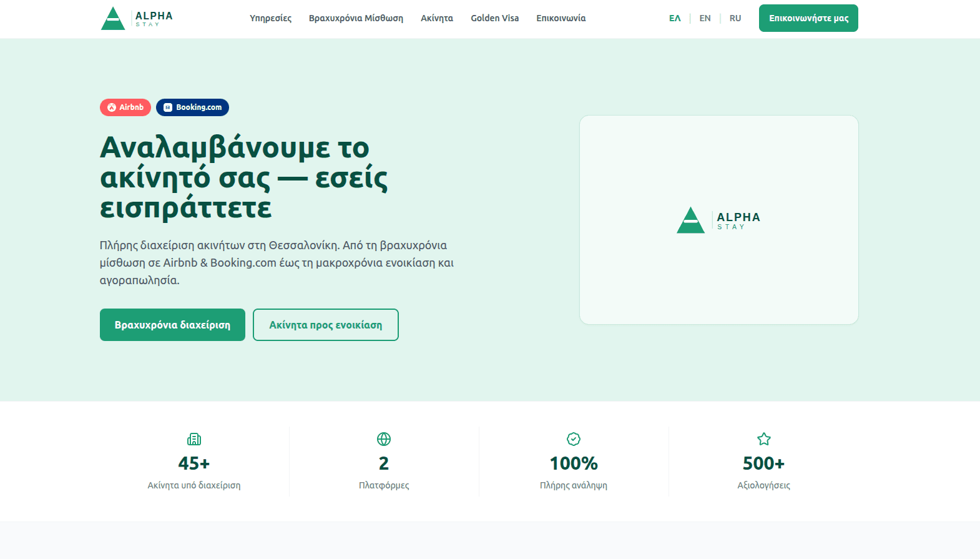980x559 pixels.
Task: Switch the language to ΕΛ
Action: (x=675, y=18)
